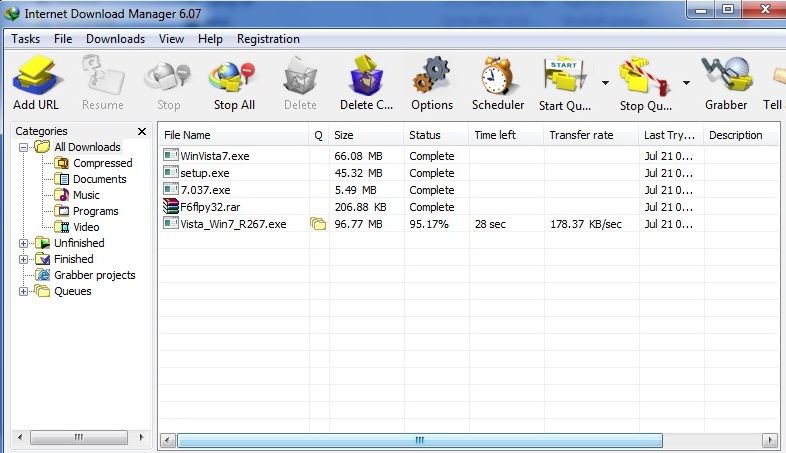Open the Stop Queue dropdown arrow
The image size is (786, 453).
(x=686, y=83)
